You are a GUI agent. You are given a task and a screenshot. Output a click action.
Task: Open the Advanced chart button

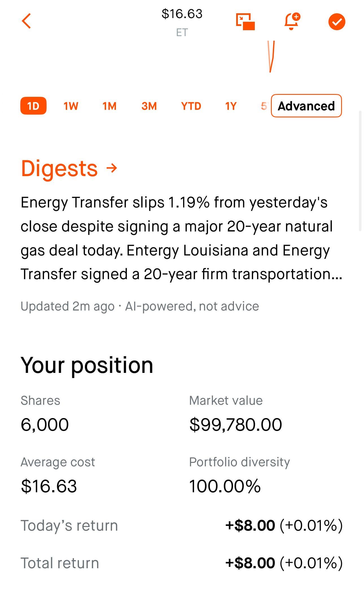point(306,106)
